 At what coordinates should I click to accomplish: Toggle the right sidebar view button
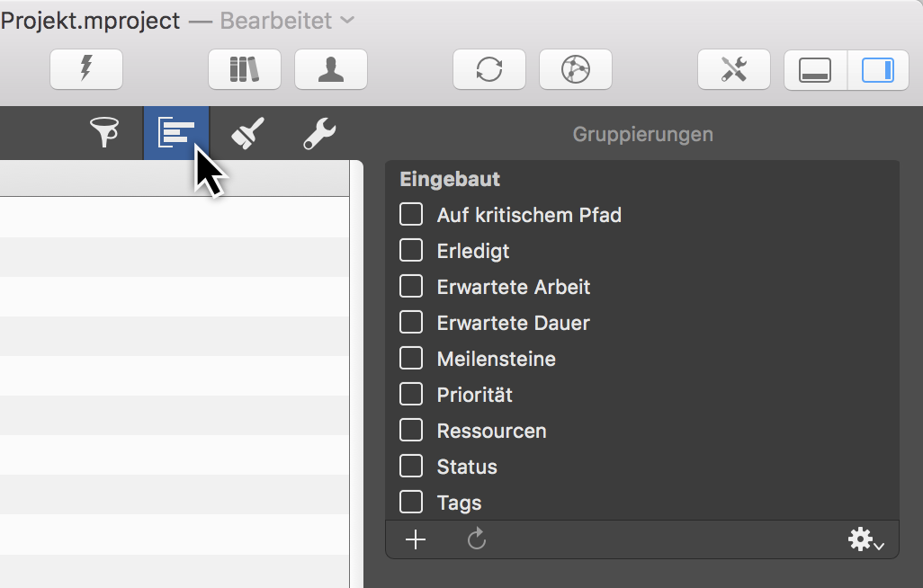click(878, 69)
